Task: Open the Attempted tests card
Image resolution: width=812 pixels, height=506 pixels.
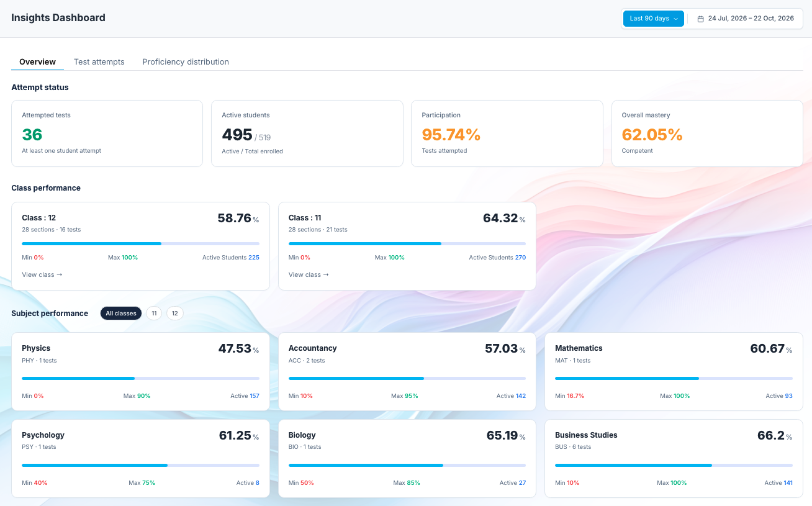Action: tap(107, 133)
